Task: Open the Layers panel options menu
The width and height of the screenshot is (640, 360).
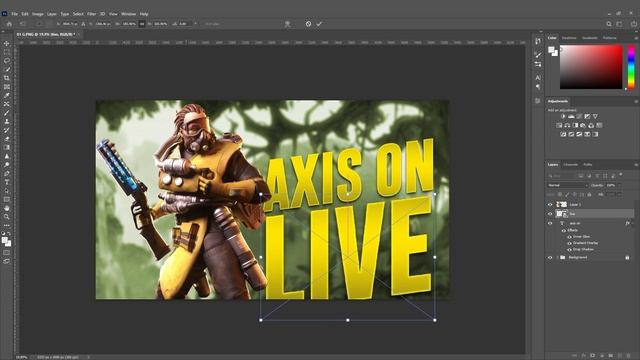Action: pyautogui.click(x=636, y=165)
